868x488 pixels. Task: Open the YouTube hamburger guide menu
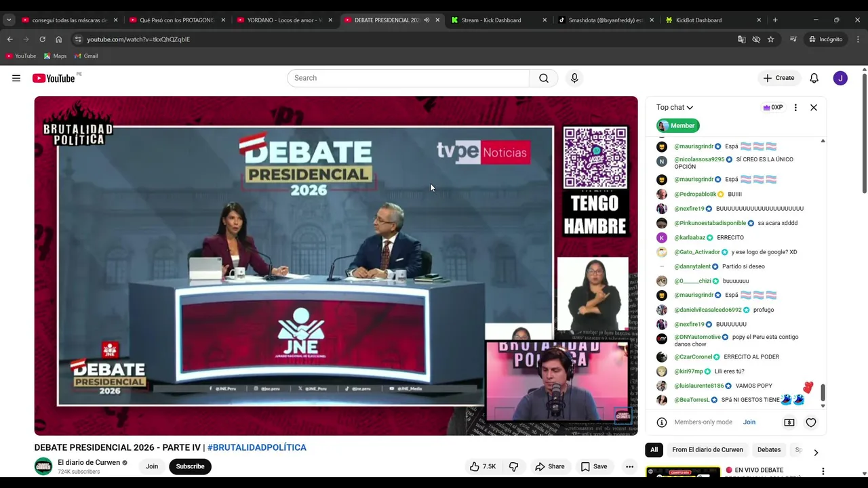pos(16,78)
